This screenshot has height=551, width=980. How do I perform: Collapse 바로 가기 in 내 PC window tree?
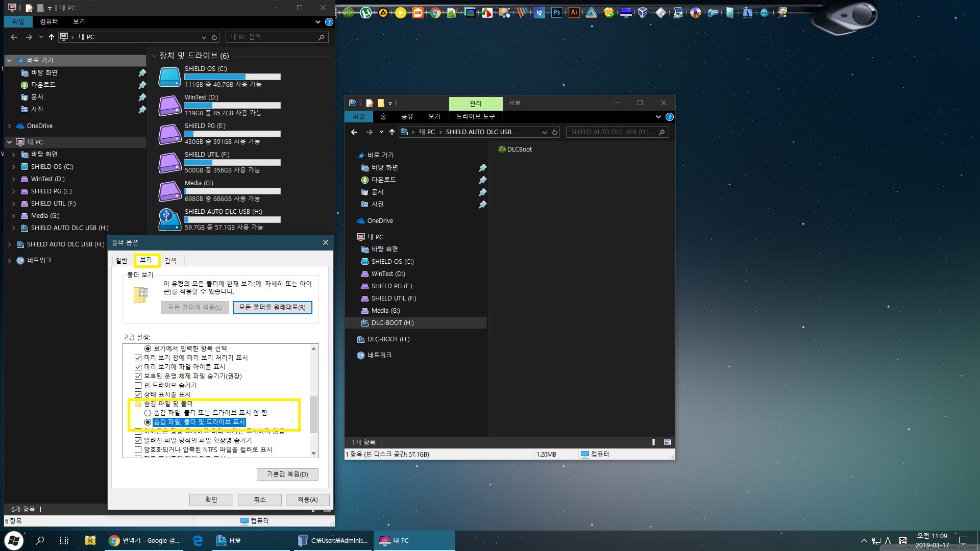(9, 60)
